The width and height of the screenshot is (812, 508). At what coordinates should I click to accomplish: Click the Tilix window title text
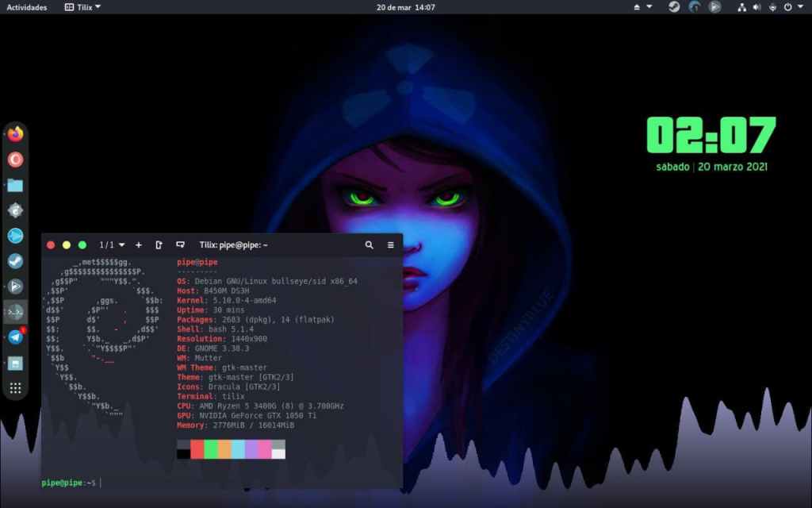coord(233,245)
